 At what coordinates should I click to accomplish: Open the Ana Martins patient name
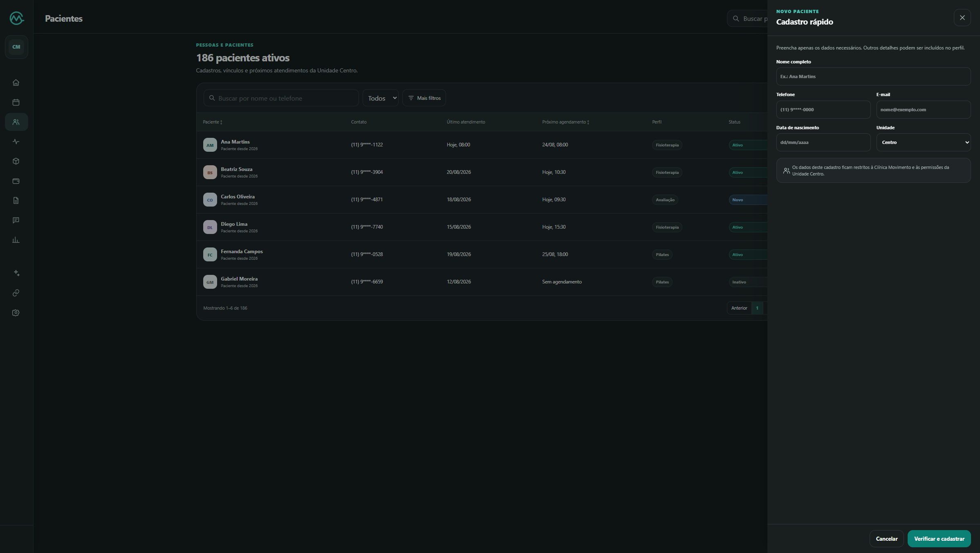[x=235, y=142]
